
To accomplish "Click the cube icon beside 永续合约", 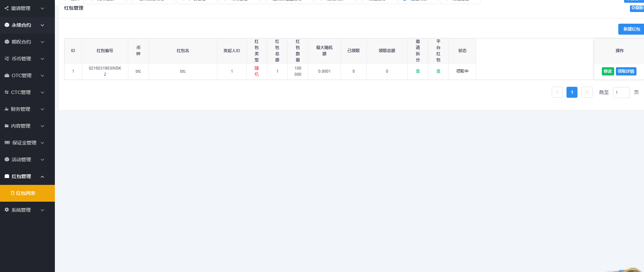I will (x=7, y=25).
